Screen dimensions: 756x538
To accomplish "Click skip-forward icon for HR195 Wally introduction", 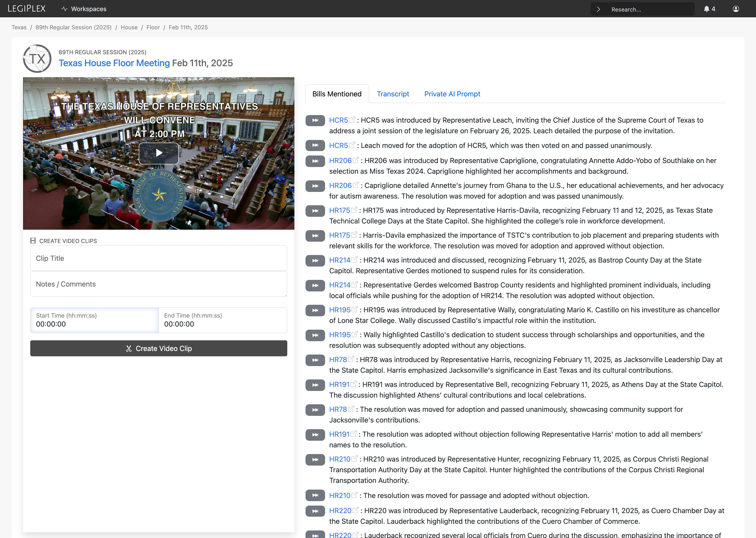I will tap(315, 310).
